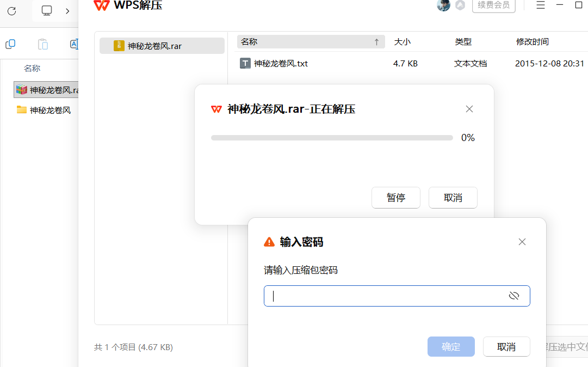The height and width of the screenshot is (367, 588).
Task: Select the 神秘龙卷风.txt file row
Action: pos(412,63)
